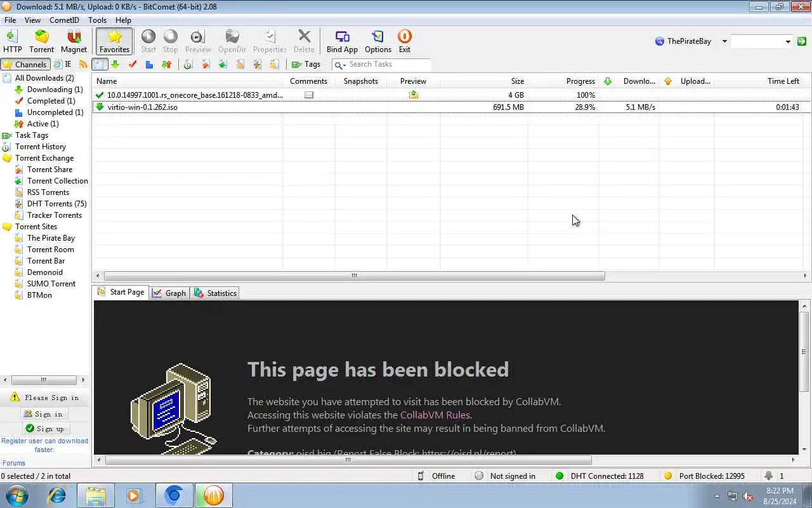The image size is (812, 508).
Task: Click the Please Sign in button
Action: [44, 398]
